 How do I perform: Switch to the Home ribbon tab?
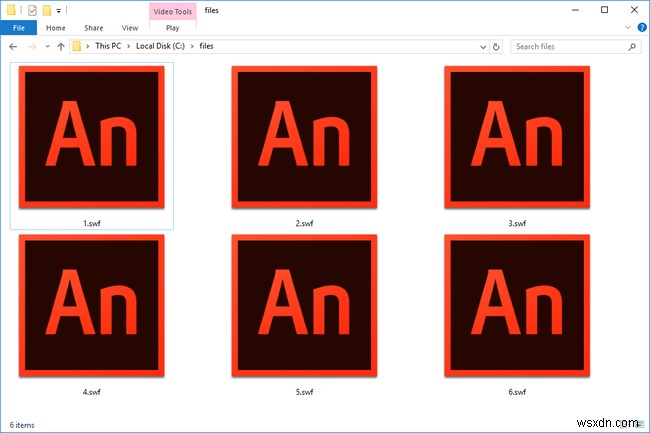[x=56, y=28]
